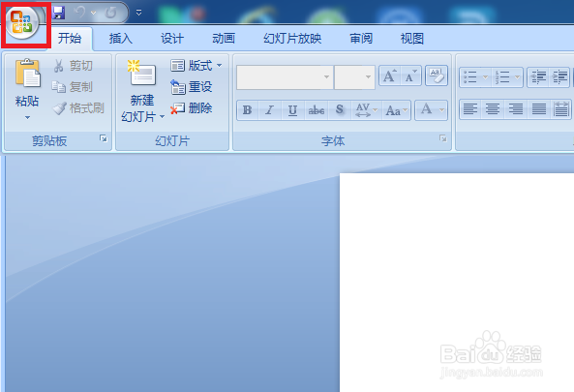Switch to the 插入 tab
Screen dimensions: 574x392
pyautogui.click(x=120, y=39)
